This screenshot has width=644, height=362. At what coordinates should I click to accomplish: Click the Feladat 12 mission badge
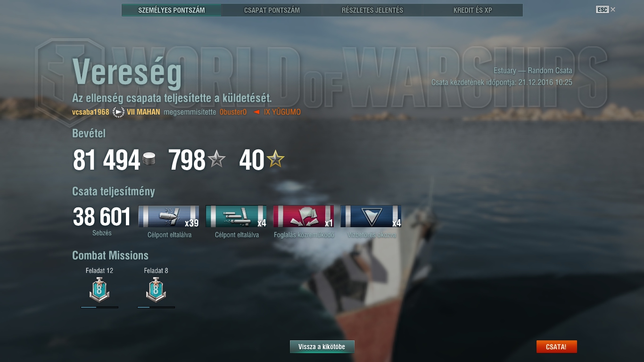pos(99,289)
